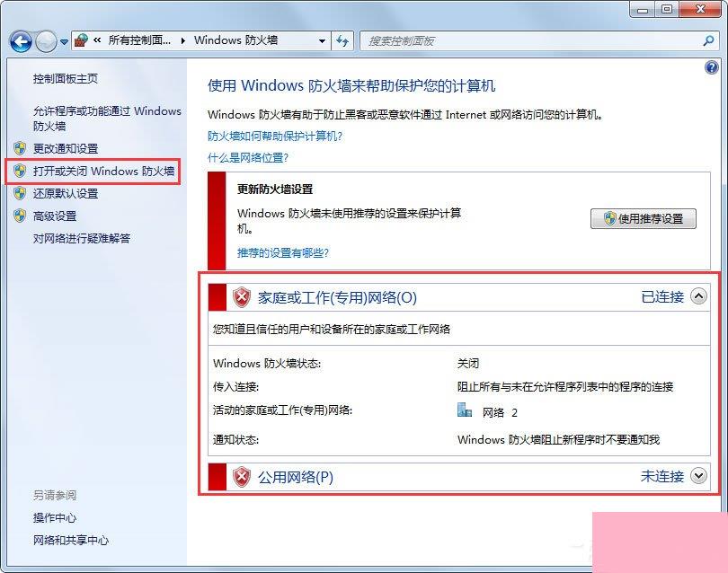Open 推荐的设置有哪些? link

[283, 253]
